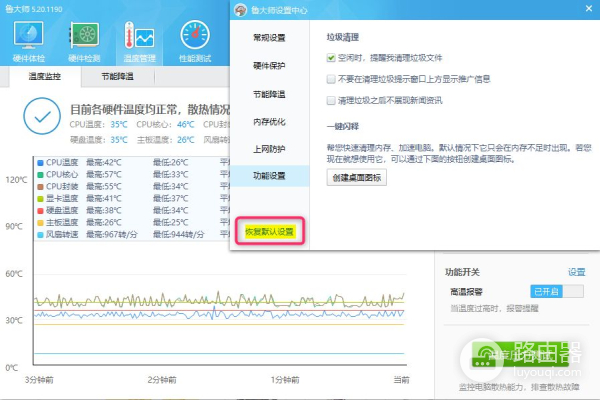Check 清理垃圾之后不展现新闻资讯 checkbox
This screenshot has width=600, height=400.
331,101
